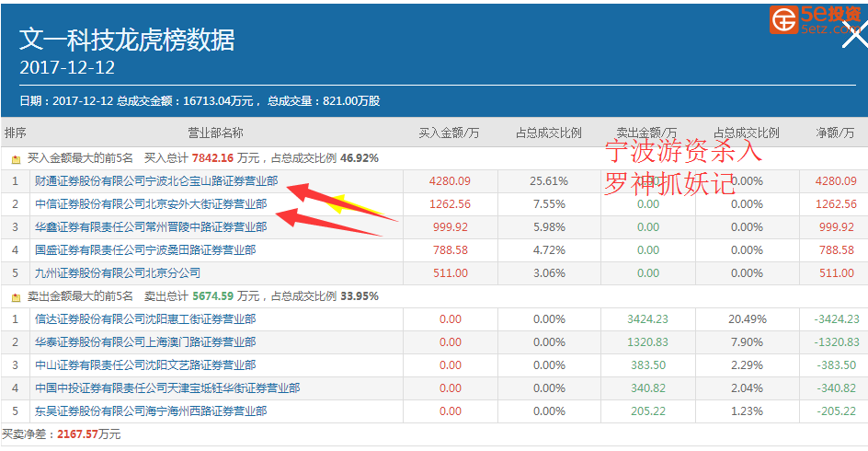The width and height of the screenshot is (868, 451).
Task: Open 财通证券股份有限公司宁波北仑宝山路证券营业部 link
Action: [156, 181]
